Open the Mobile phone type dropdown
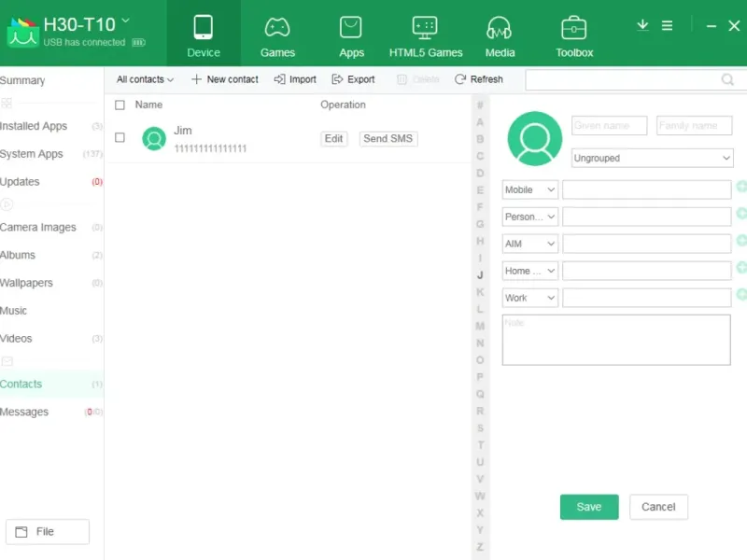Image resolution: width=747 pixels, height=560 pixels. coord(529,189)
